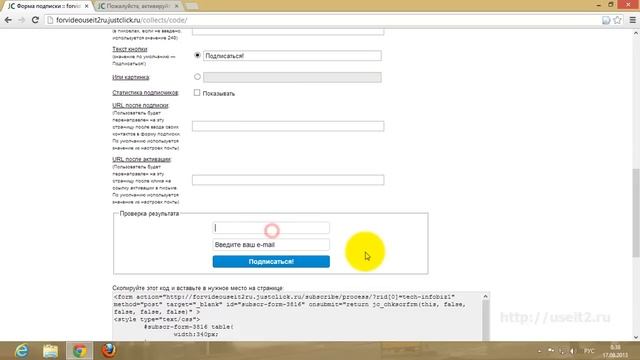Screen dimensions: 640x360
Task: Click the page vertical scrollbar thumb
Action: pos(636,212)
